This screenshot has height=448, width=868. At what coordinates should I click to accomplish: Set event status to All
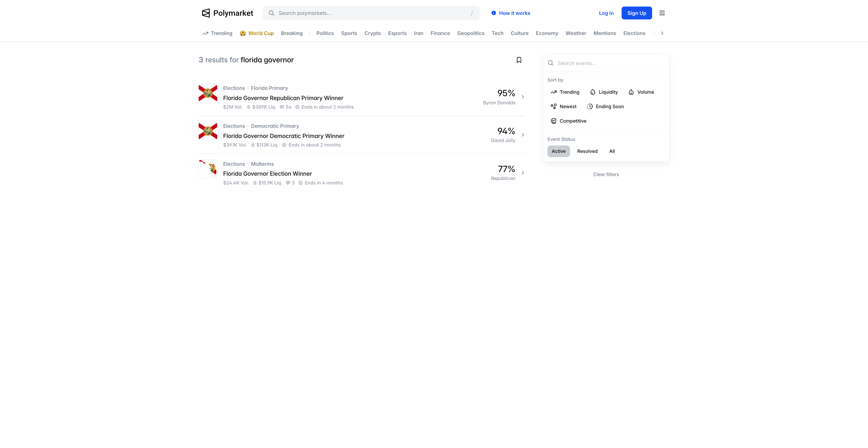point(612,152)
